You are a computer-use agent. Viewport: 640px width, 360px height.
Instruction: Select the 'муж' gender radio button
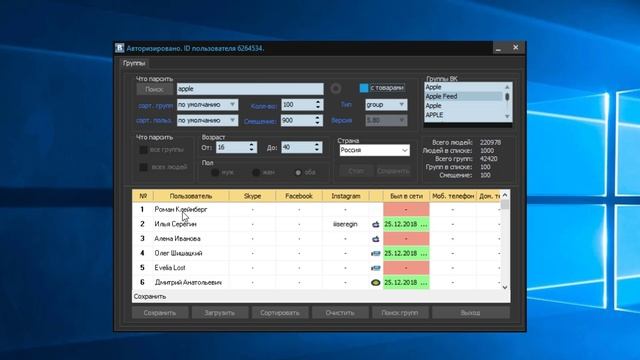215,172
